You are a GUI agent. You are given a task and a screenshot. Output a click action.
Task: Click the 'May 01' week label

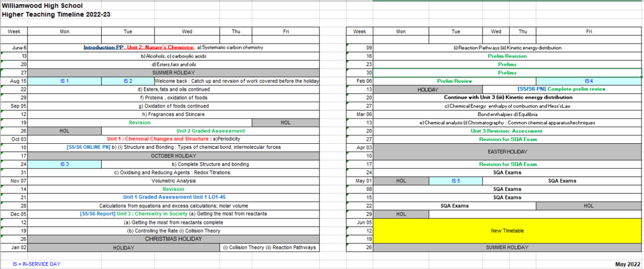360,181
